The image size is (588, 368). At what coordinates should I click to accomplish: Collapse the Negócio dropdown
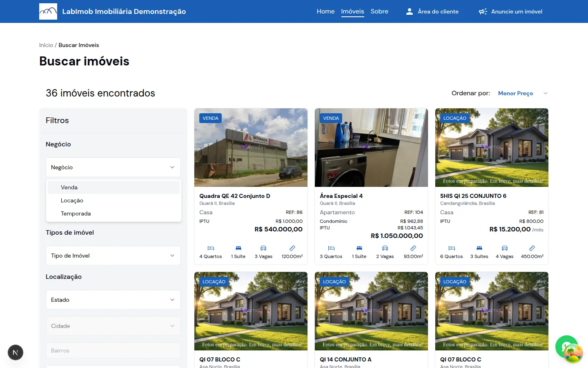[113, 167]
